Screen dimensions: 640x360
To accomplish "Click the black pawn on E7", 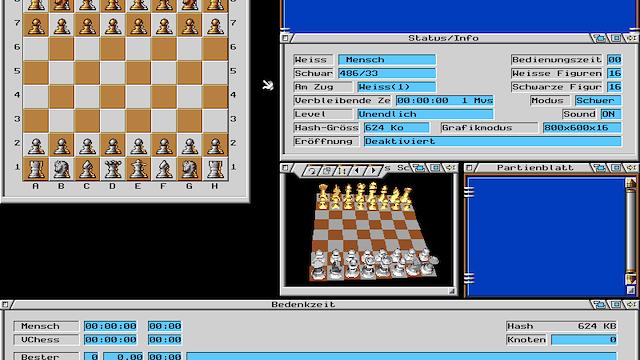I will point(138,25).
